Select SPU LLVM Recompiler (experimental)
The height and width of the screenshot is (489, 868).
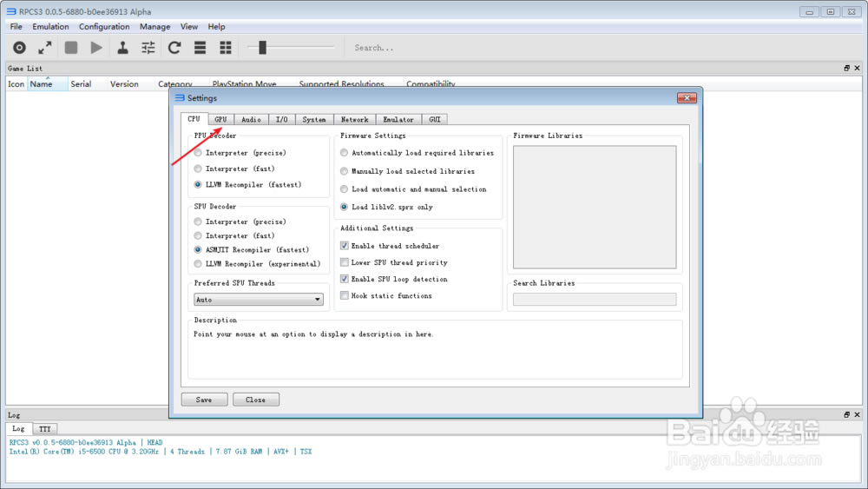(198, 264)
